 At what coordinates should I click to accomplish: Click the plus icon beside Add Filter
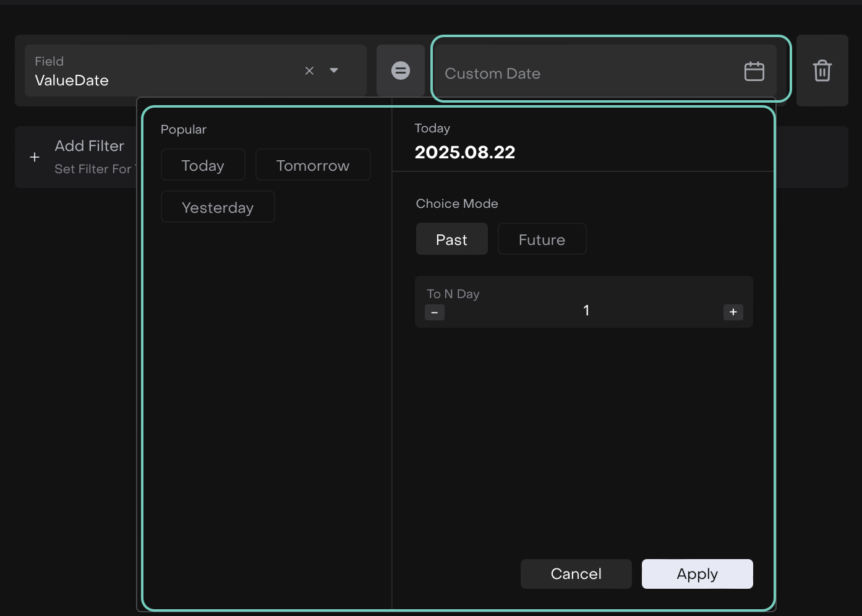coord(35,157)
